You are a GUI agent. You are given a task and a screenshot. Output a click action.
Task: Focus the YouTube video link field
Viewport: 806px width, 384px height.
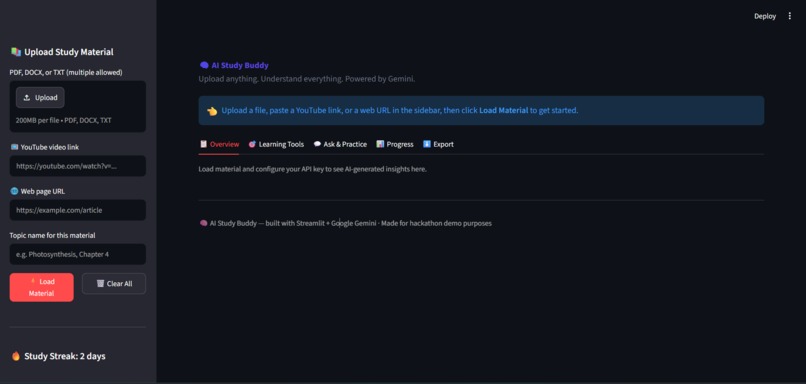pyautogui.click(x=78, y=166)
